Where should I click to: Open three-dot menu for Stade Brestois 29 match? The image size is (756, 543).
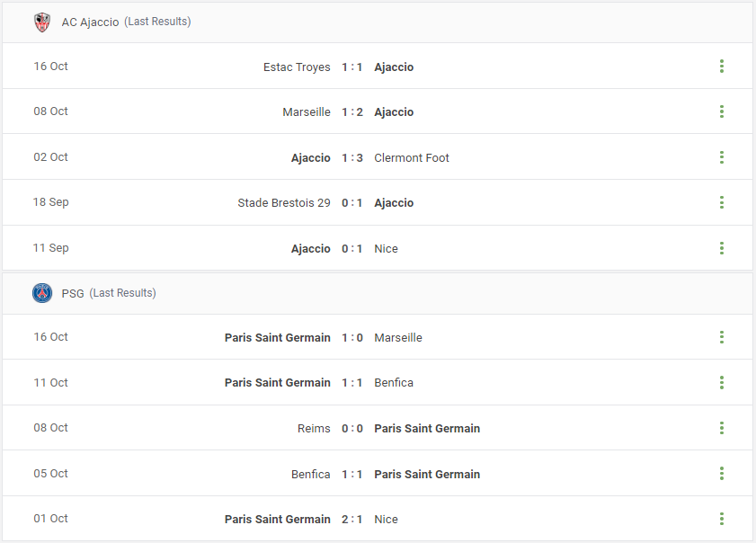click(x=721, y=202)
